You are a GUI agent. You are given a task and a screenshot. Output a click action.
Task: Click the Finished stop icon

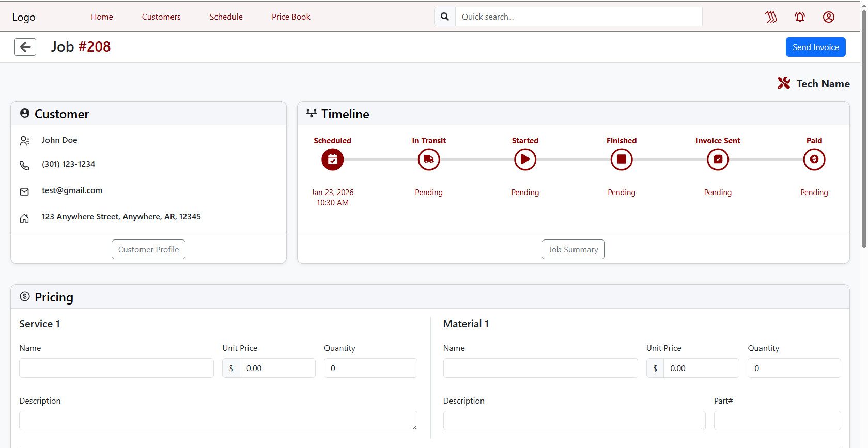pos(622,159)
